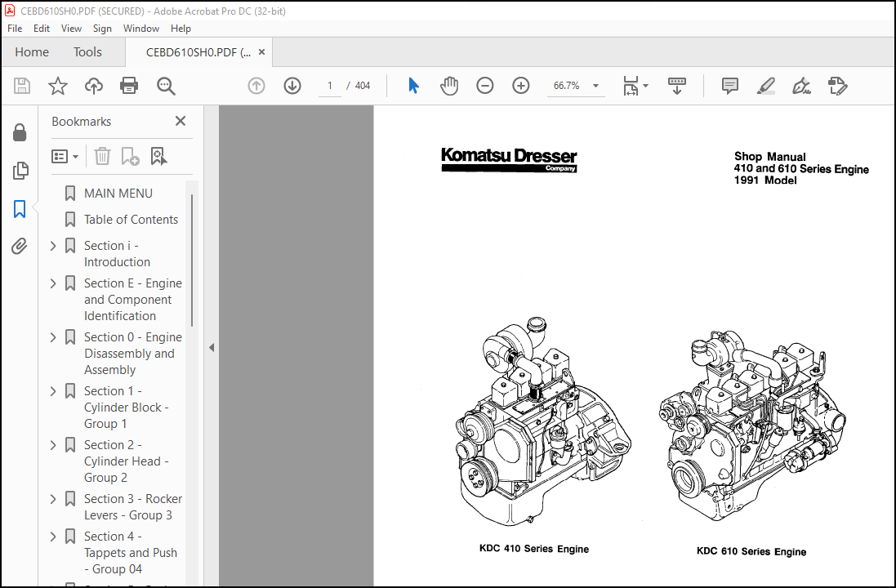896x588 pixels.
Task: Click the page number input field
Action: [330, 86]
